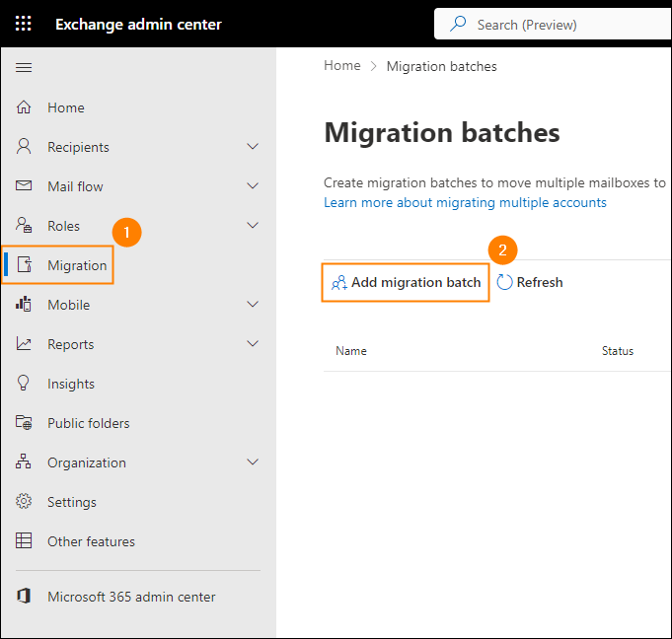This screenshot has height=639, width=672.
Task: Click the Insights lightbulb icon
Action: [23, 383]
